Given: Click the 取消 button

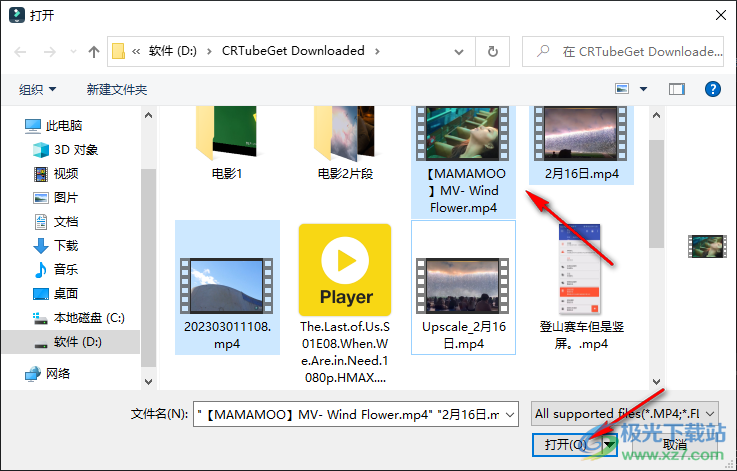Looking at the screenshot, I should 675,444.
